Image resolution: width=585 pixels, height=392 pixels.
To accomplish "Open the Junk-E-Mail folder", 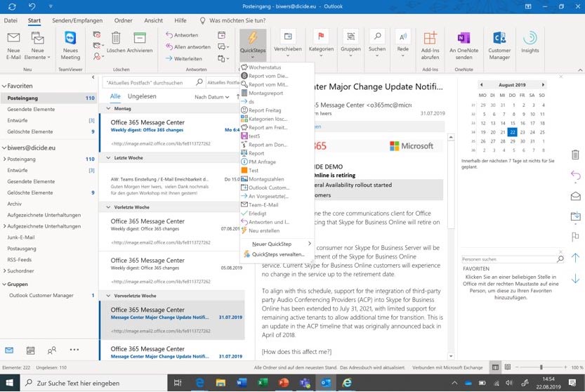I will pyautogui.click(x=21, y=237).
